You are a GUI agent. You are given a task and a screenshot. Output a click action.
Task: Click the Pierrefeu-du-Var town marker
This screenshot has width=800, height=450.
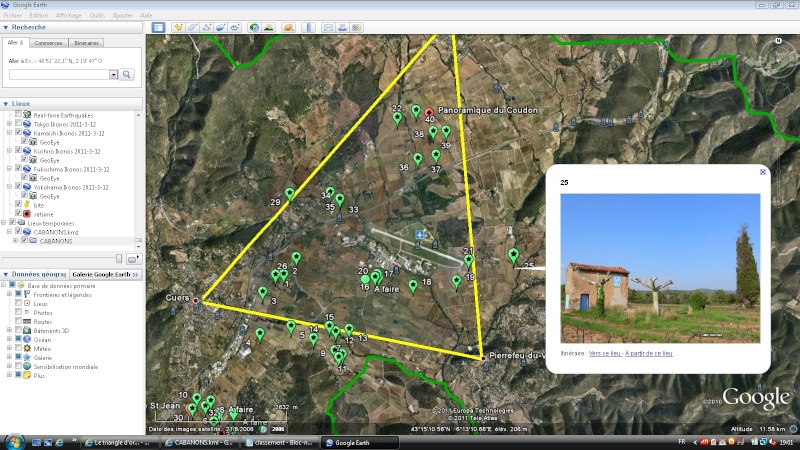(483, 359)
